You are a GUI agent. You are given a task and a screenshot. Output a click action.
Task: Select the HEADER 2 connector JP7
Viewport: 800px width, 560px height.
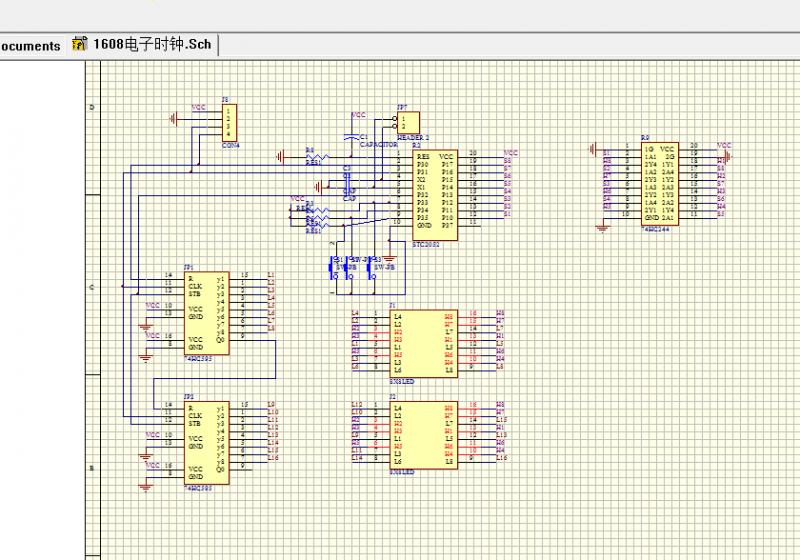[410, 122]
